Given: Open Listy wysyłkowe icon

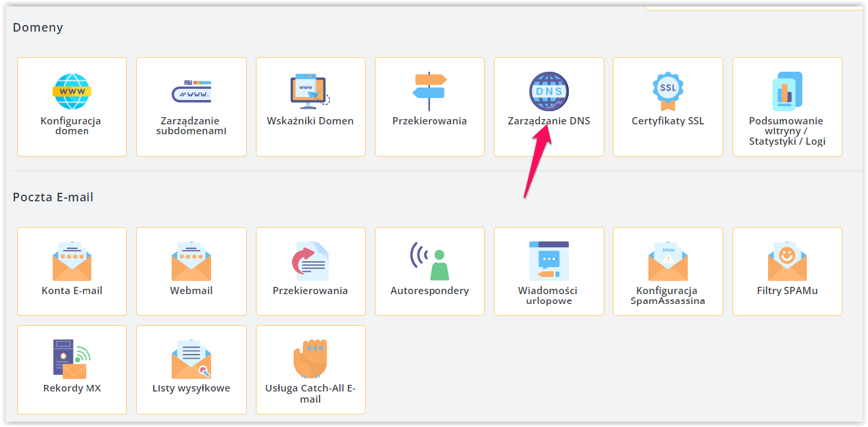Looking at the screenshot, I should click(191, 359).
